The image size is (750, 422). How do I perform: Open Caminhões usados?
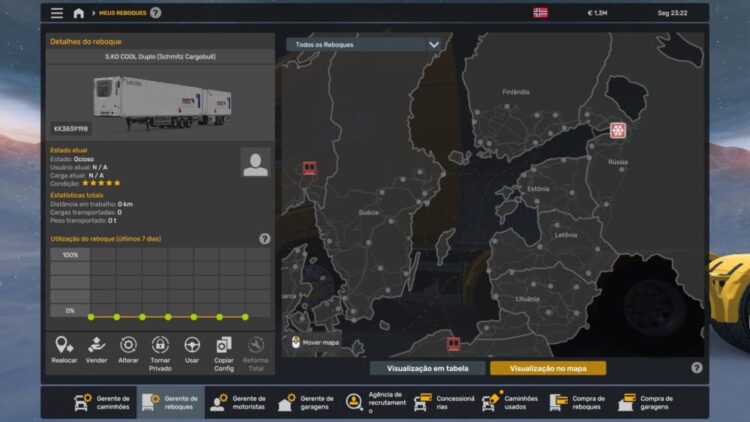tap(510, 402)
